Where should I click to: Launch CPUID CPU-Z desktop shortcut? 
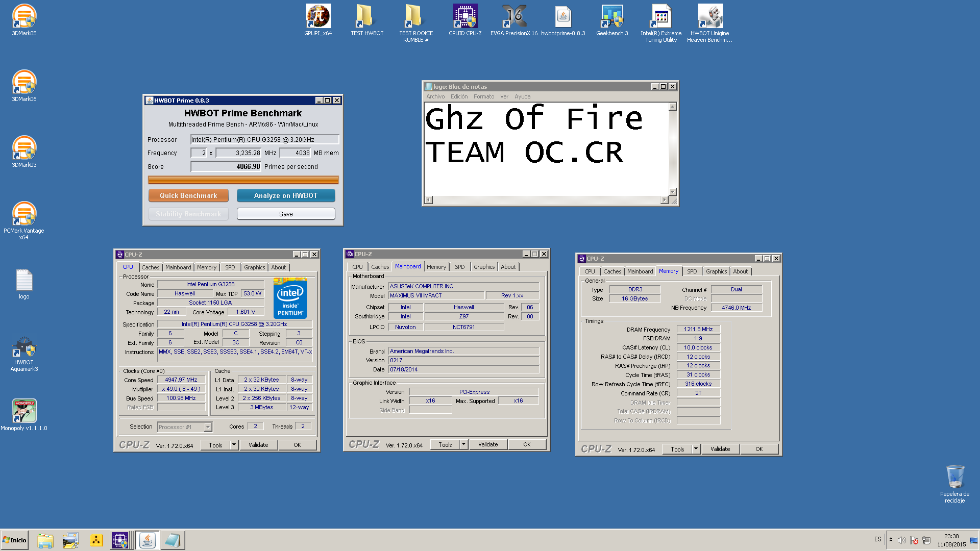(x=465, y=20)
